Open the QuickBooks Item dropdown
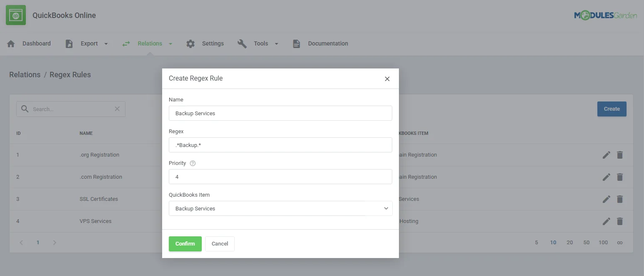The width and height of the screenshot is (644, 276). [281, 208]
